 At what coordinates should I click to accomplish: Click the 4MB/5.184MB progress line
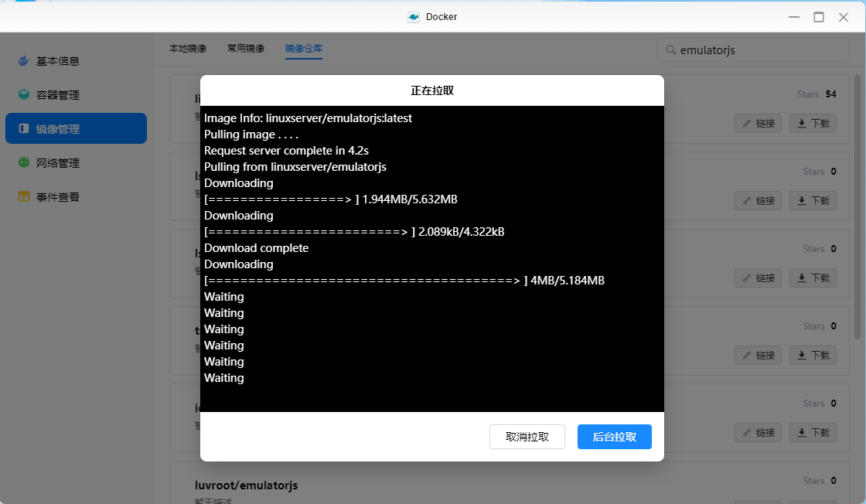click(404, 281)
